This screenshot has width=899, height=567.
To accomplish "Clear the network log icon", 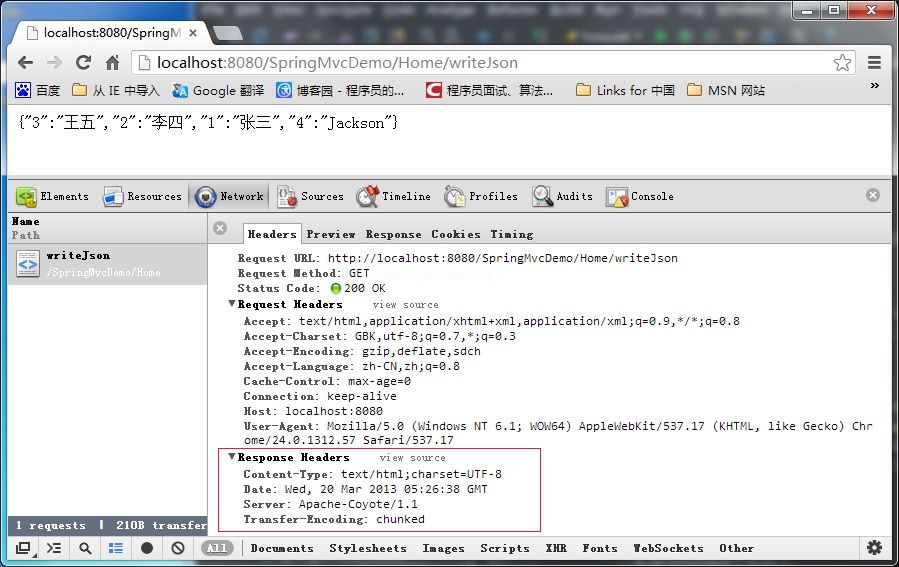I will point(178,549).
